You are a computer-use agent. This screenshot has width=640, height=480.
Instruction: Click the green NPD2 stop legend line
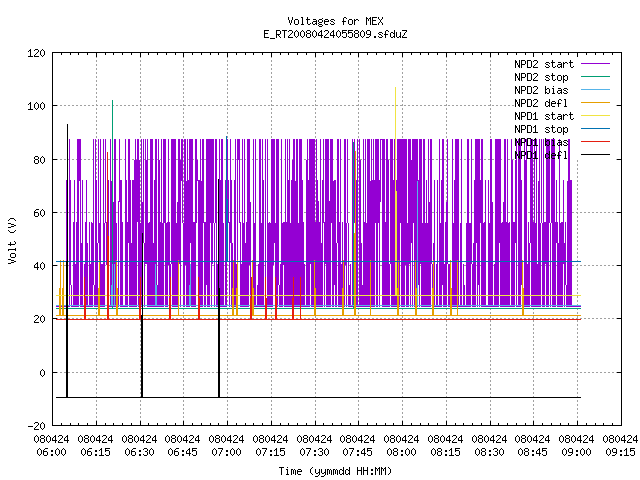595,77
